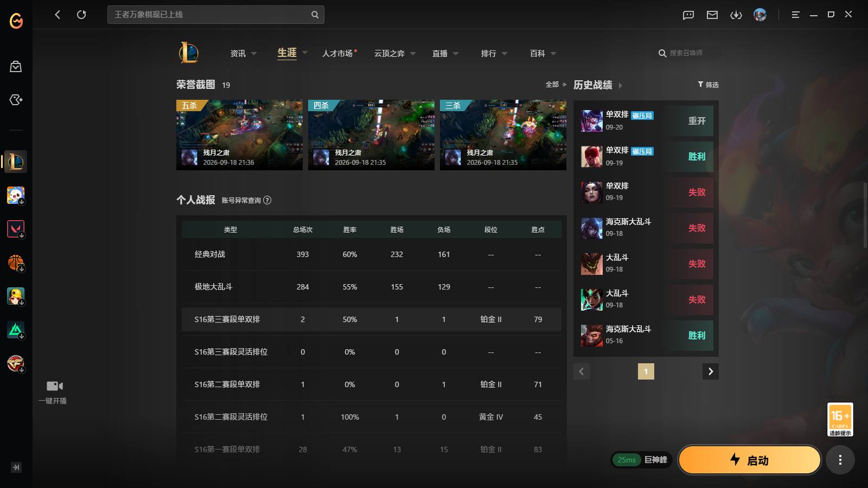Image resolution: width=868 pixels, height=488 pixels.
Task: Open the 三杀 honor screenshot
Action: click(x=503, y=135)
